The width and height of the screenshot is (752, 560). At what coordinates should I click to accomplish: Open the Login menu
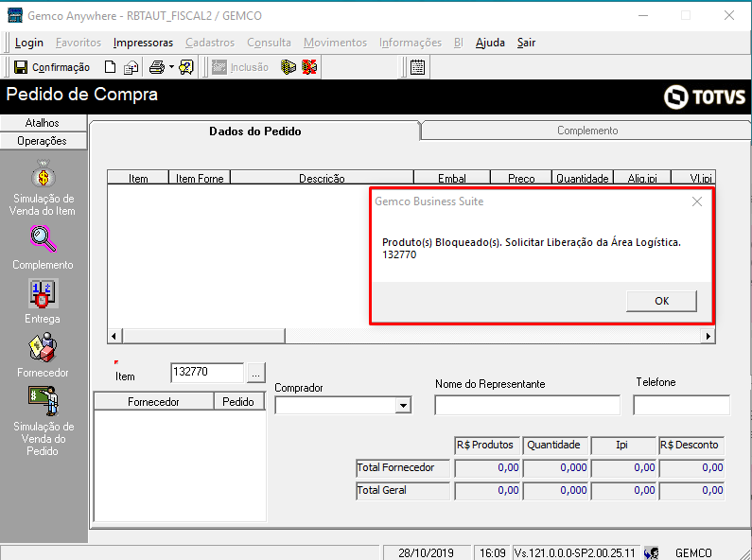click(x=28, y=43)
